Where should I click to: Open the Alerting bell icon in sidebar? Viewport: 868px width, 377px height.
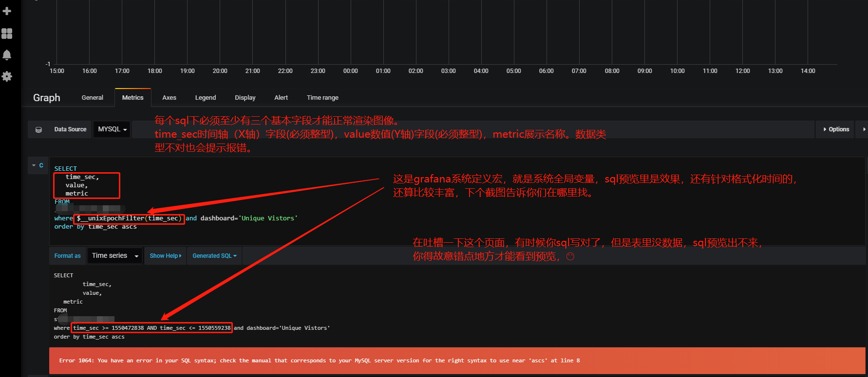coord(7,54)
